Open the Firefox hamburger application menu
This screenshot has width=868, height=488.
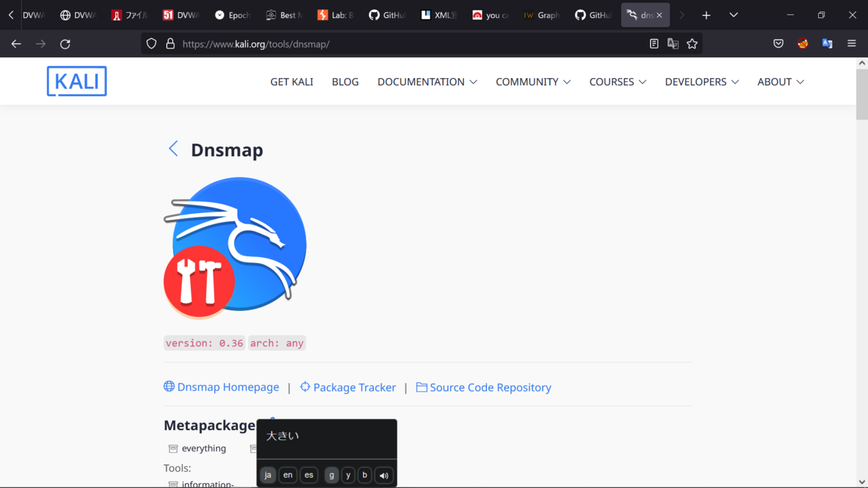852,44
